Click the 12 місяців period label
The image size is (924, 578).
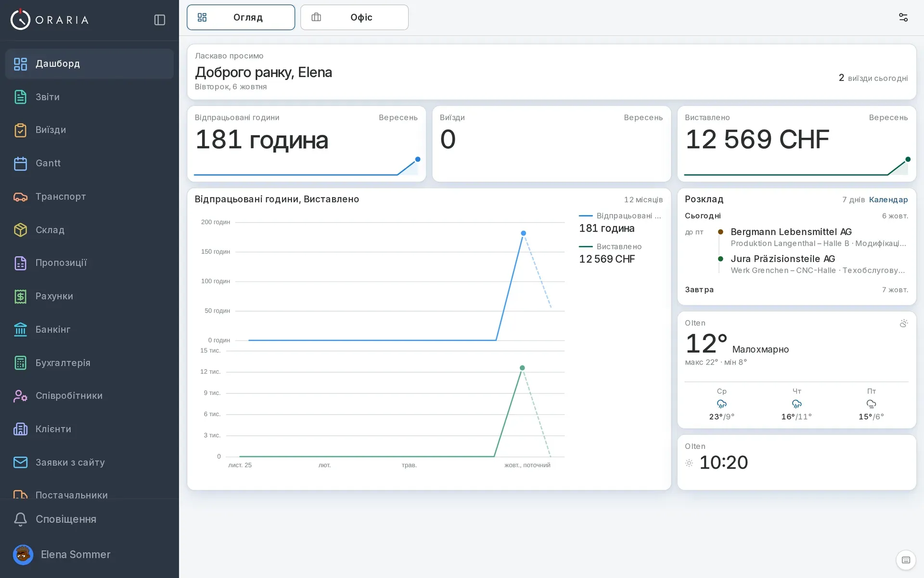pyautogui.click(x=643, y=200)
